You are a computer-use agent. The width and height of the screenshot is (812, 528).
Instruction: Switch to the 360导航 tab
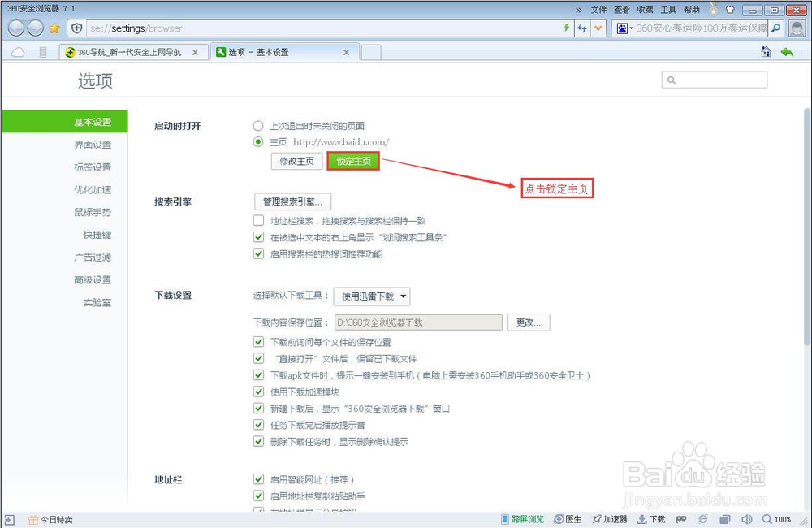[131, 52]
